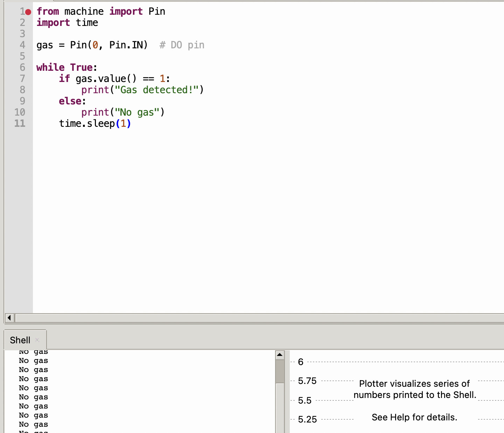Click line number 4 in the gutter
The width and height of the screenshot is (504, 433).
(22, 45)
